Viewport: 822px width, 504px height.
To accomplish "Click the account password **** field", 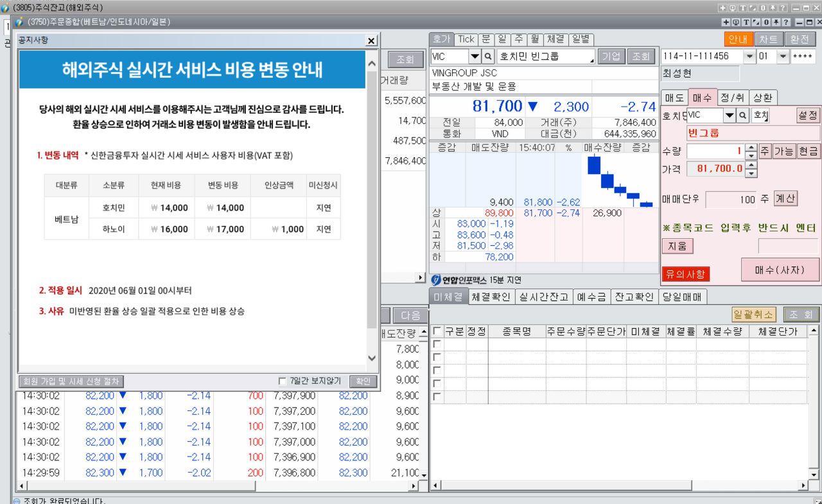I will click(x=803, y=56).
